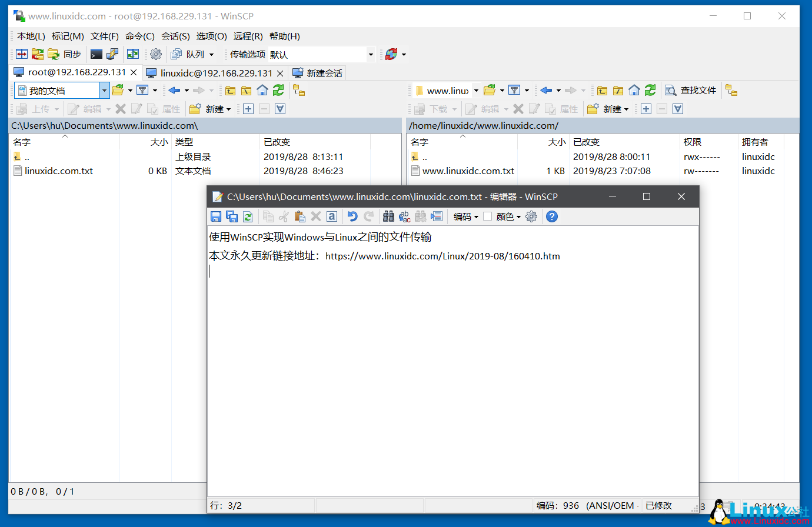This screenshot has height=527, width=812.
Task: Open the 标记(M) menu
Action: [68, 36]
